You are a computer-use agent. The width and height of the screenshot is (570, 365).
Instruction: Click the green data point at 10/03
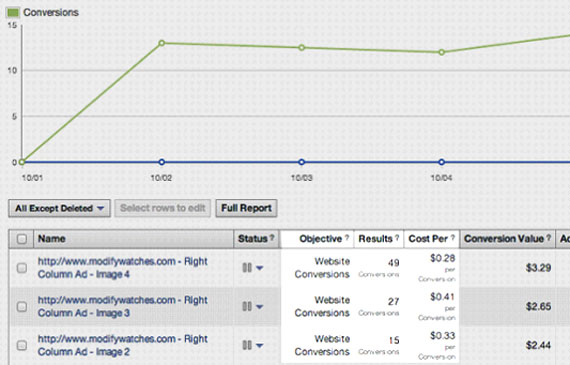pos(301,48)
